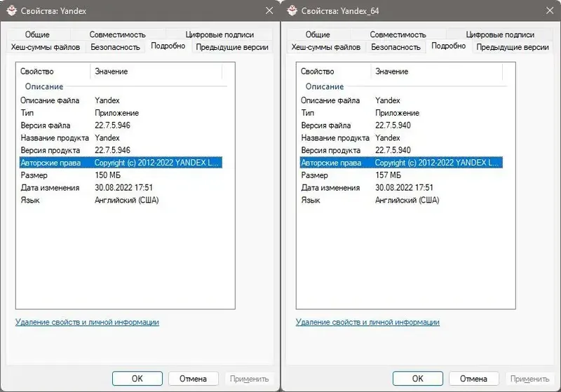This screenshot has width=561, height=392.
Task: Click the Yandex window title icon
Action: [x=12, y=11]
